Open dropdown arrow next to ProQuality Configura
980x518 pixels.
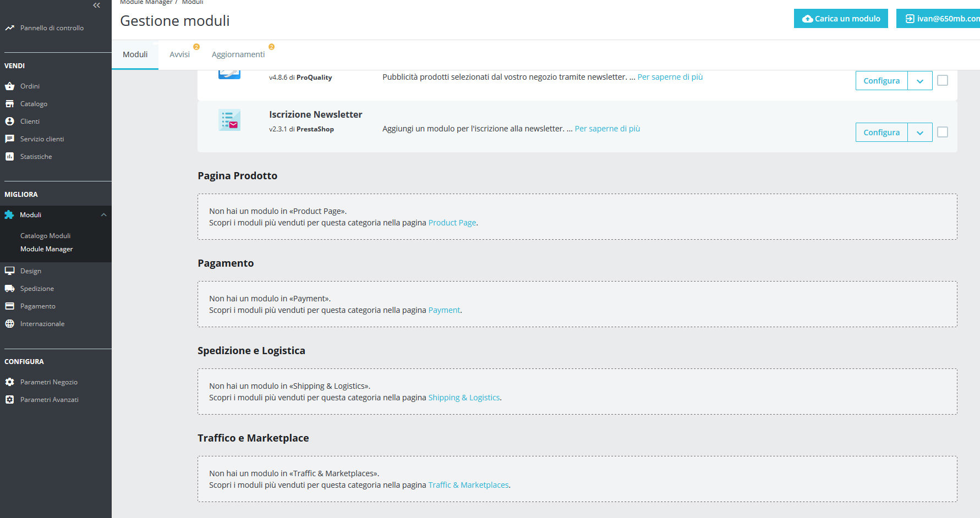[x=920, y=81]
